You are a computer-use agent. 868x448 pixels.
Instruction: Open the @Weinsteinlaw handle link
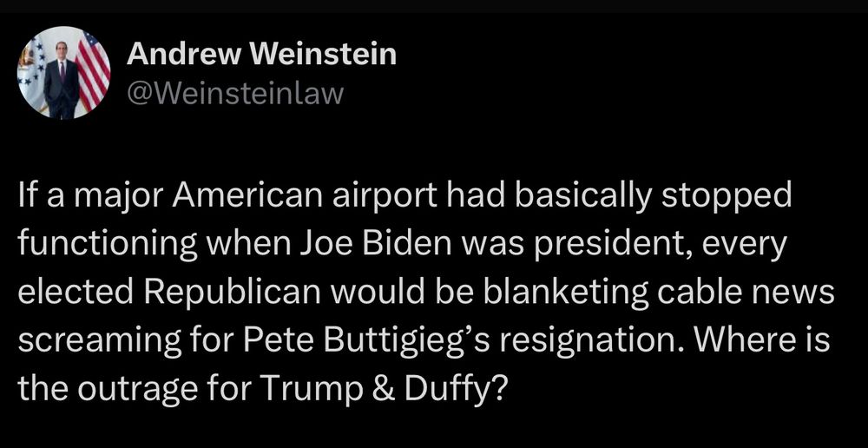235,93
